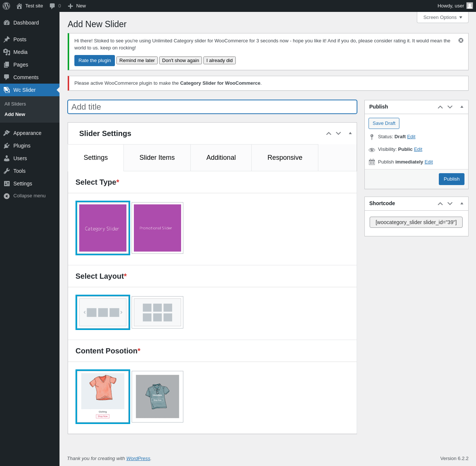476x466 pixels.
Task: Collapse the Publish panel
Action: click(462, 107)
